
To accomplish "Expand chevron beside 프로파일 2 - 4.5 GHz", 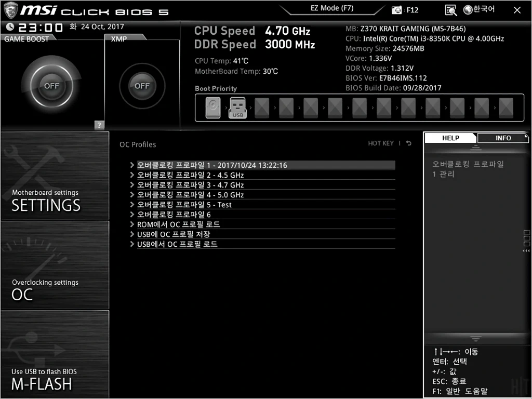I will click(132, 175).
